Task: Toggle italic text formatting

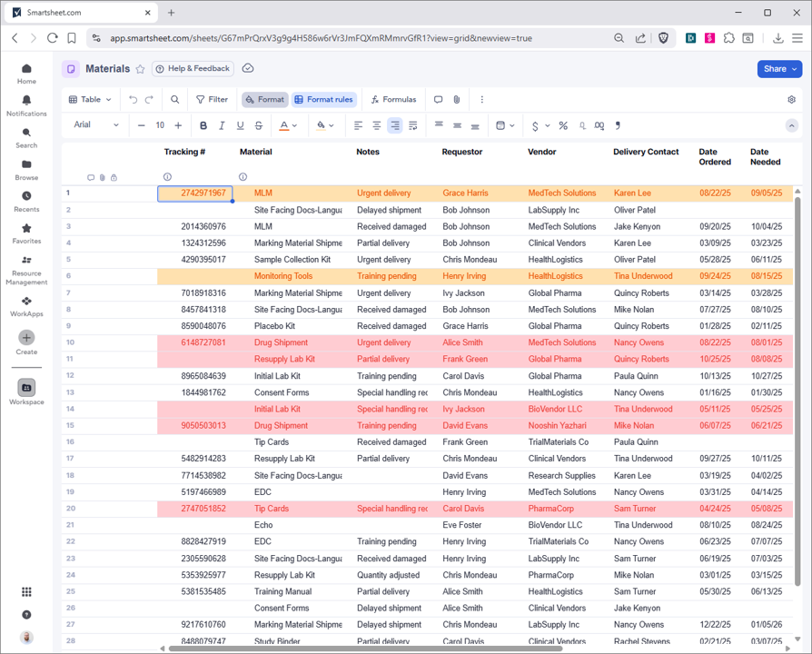Action: (222, 125)
